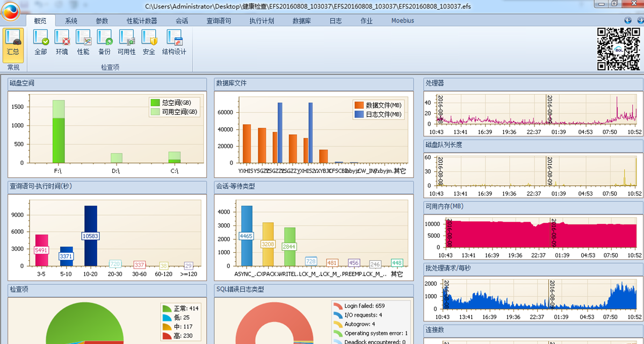Screen dimensions: 644x344
Task: Click the 5491 bar value label
Action: (41, 250)
